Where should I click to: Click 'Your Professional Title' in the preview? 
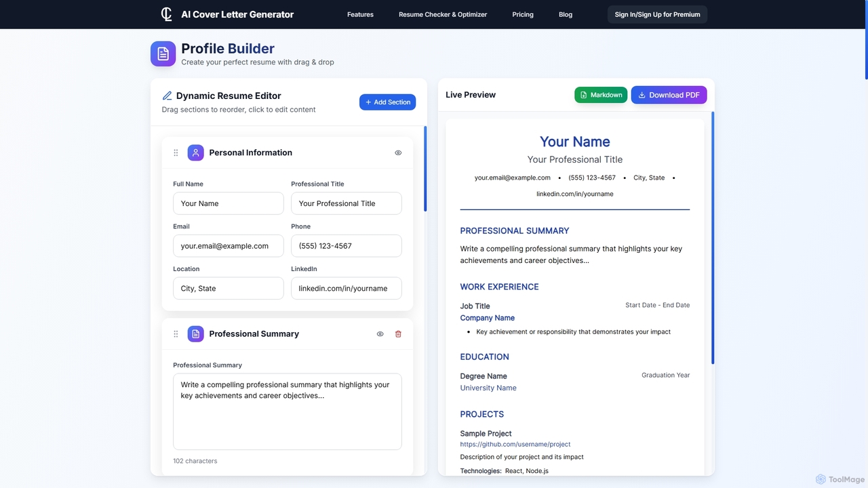(575, 159)
